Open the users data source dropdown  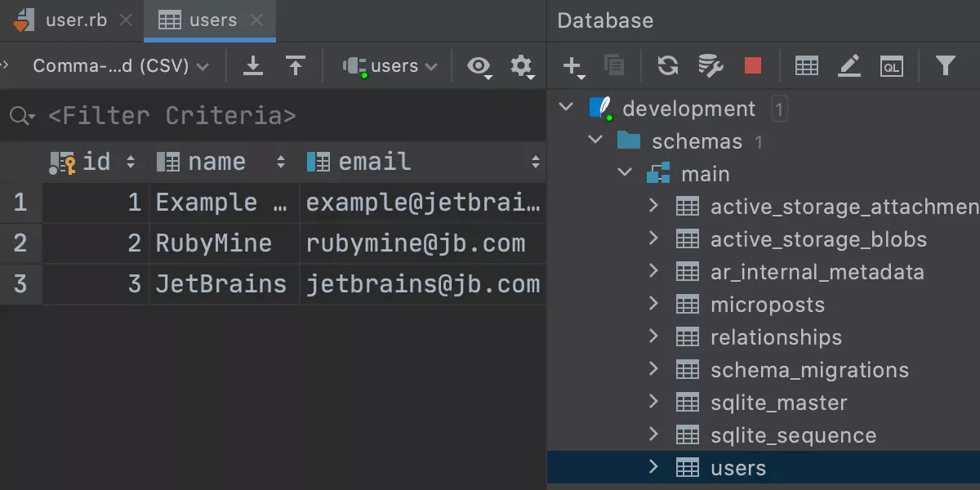[x=391, y=66]
